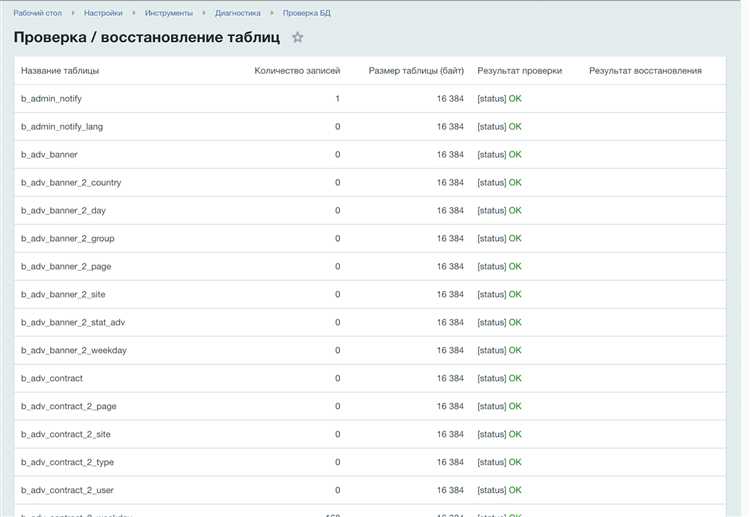
Task: Open the Проверка БД breadcrumb
Action: tap(307, 13)
